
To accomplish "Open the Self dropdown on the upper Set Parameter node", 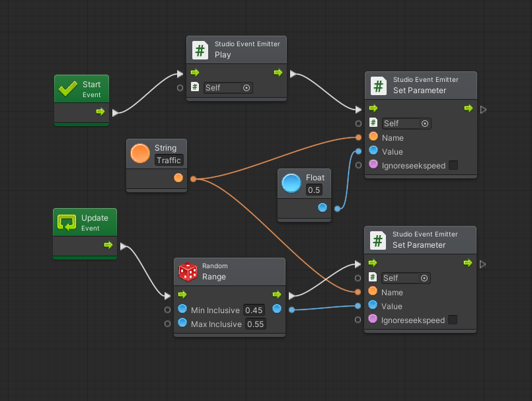I will point(402,123).
